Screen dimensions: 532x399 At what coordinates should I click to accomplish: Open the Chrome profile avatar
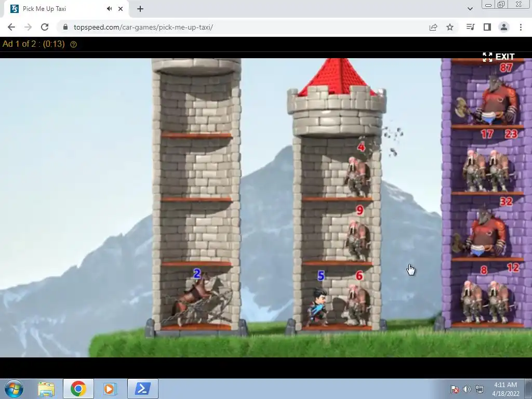504,27
